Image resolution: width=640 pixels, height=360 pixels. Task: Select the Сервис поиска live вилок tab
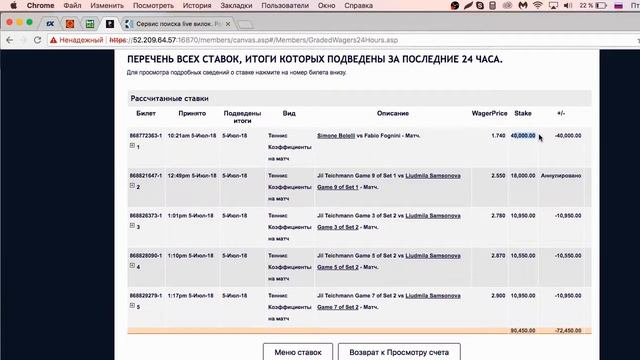click(178, 24)
